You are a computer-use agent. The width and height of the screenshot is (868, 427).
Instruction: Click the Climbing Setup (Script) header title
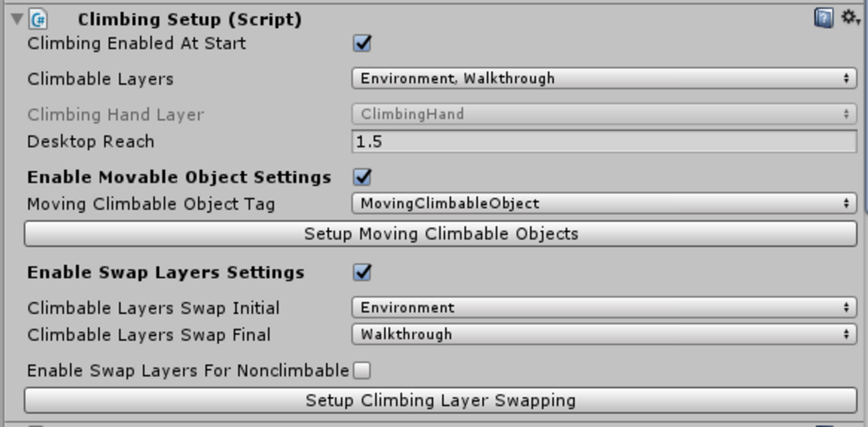(190, 19)
